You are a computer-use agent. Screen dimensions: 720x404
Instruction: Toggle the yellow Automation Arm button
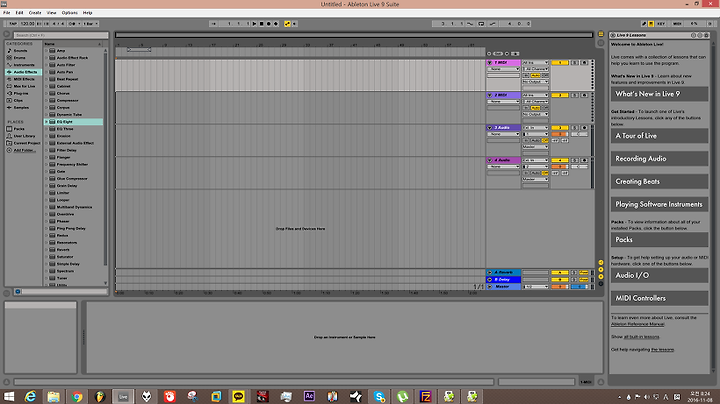click(x=287, y=24)
